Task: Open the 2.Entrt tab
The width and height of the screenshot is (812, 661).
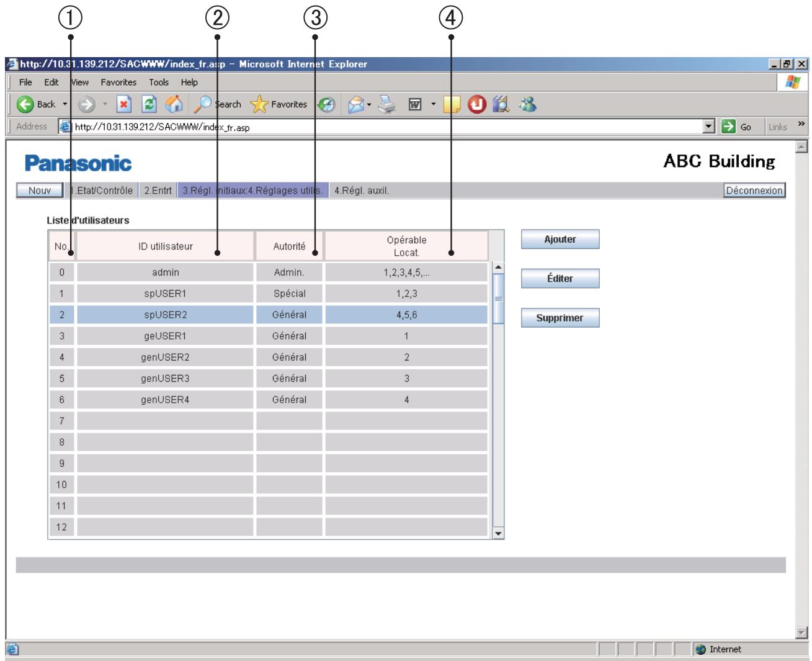Action: 158,191
